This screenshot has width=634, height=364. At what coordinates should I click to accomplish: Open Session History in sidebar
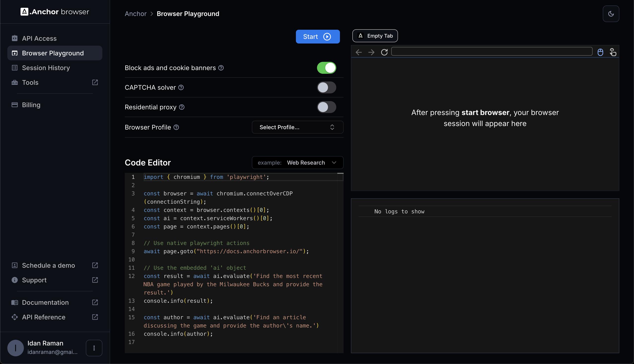coord(46,68)
